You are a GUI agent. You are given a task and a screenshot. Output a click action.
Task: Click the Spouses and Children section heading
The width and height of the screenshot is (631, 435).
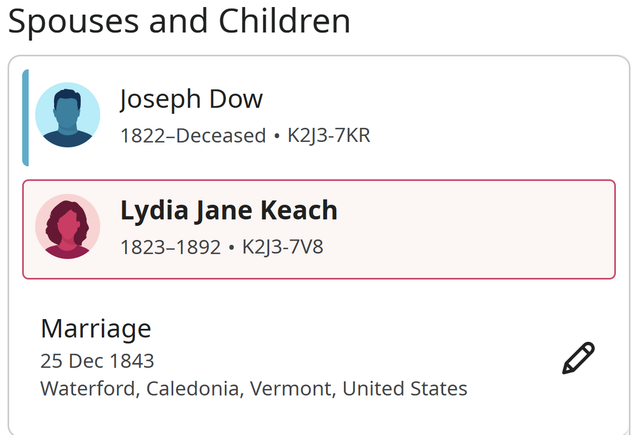(179, 21)
